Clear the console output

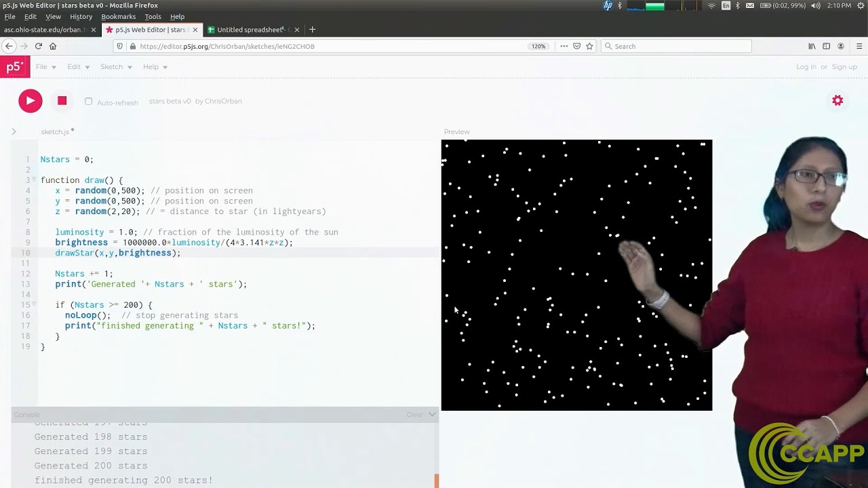(x=414, y=414)
